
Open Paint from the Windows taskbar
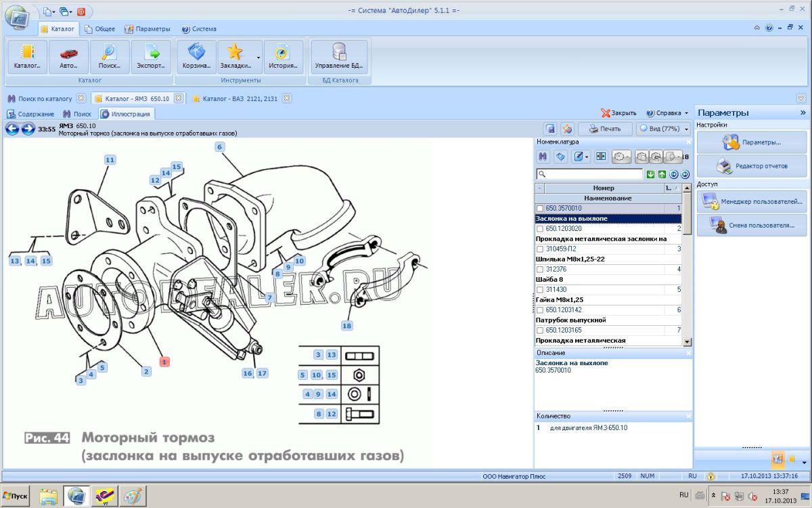click(132, 496)
